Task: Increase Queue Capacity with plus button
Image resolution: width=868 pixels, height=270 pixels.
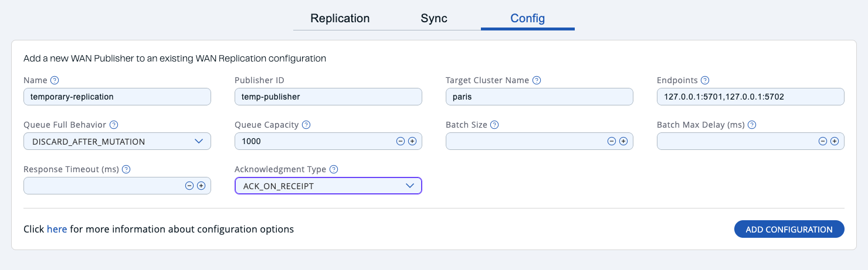Action: [x=412, y=141]
